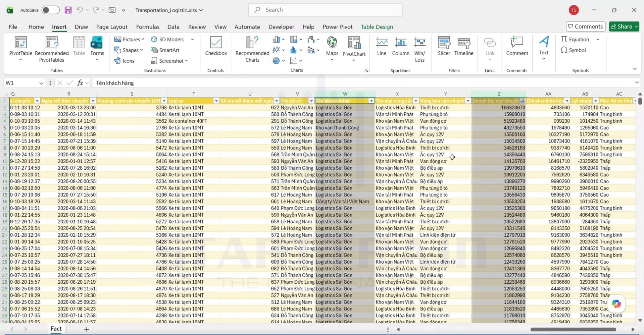Screen dimensions: 644x335
Task: Insert an Equation symbol
Action: pyautogui.click(x=575, y=39)
